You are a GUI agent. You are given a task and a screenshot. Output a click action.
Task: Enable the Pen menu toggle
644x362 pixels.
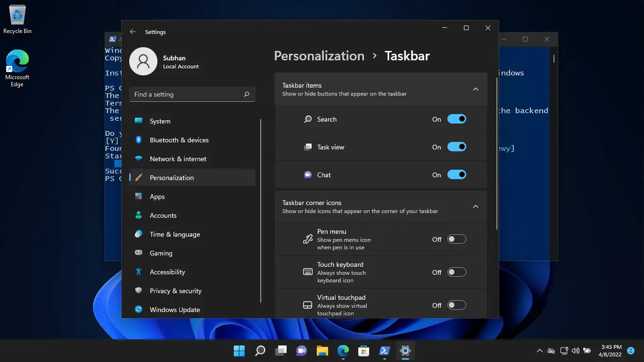coord(456,239)
